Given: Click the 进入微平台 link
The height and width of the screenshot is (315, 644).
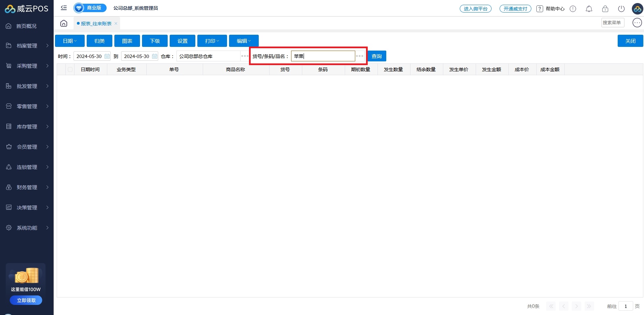Looking at the screenshot, I should point(475,9).
